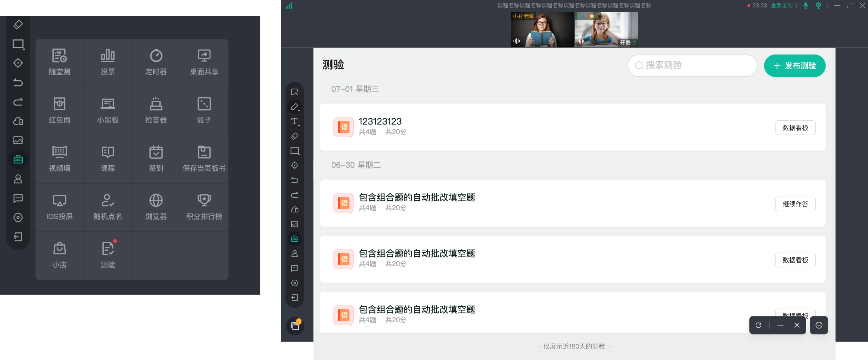Refresh the test panel with reload icon
The width and height of the screenshot is (868, 360).
point(758,325)
